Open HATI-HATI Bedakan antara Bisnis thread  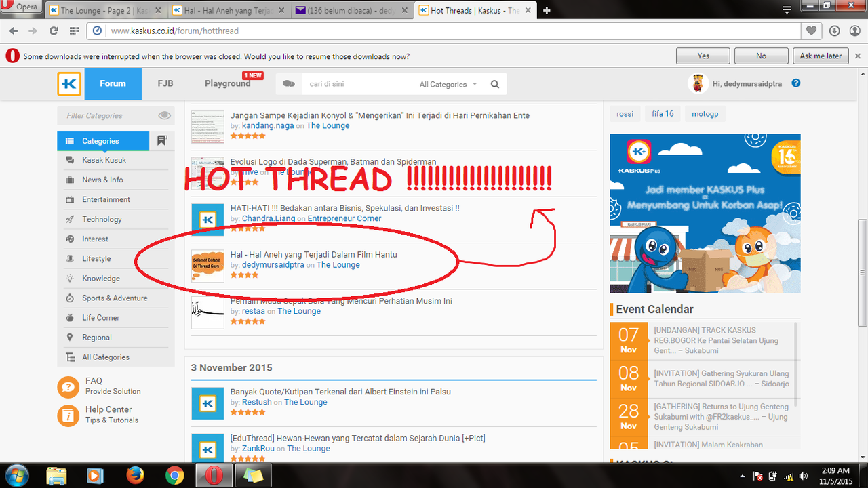[345, 208]
